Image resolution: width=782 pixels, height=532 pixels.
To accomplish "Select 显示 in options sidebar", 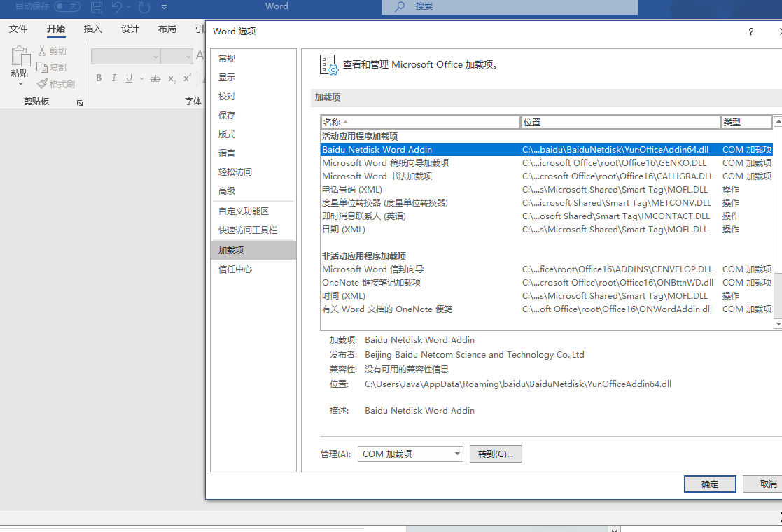I will coord(253,77).
